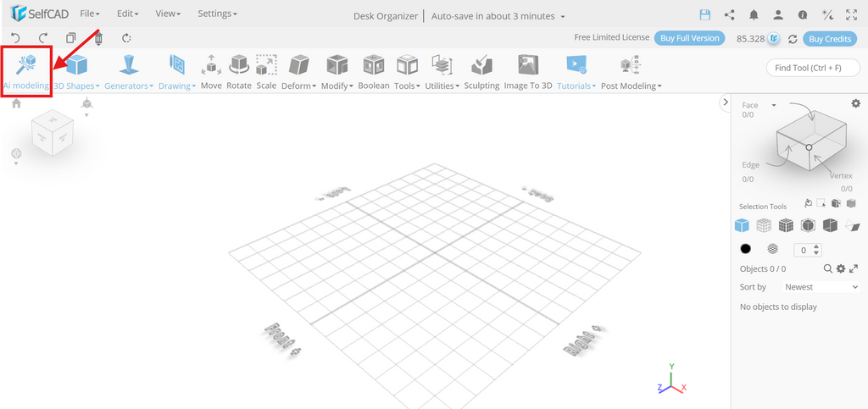Click the view orientation cube
The height and width of the screenshot is (409, 868).
point(53,133)
